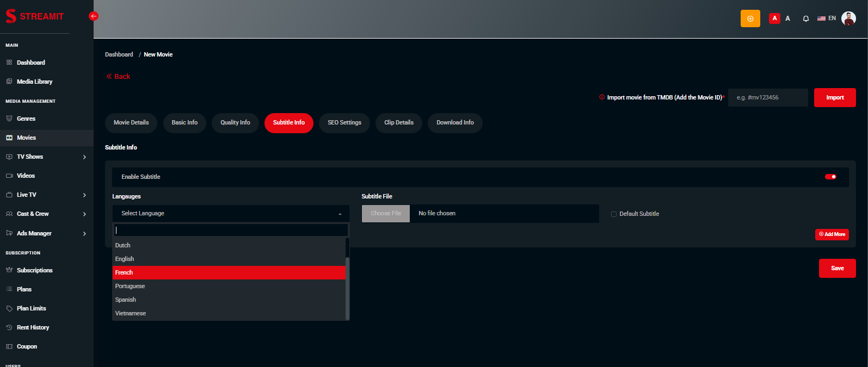The height and width of the screenshot is (367, 868).
Task: Click the notification bell icon
Action: 805,18
